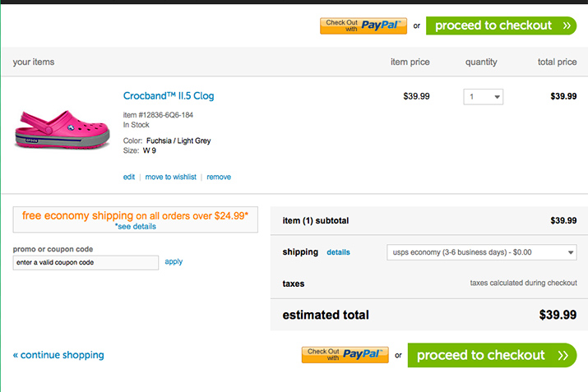Open the Crocband II.5 Clog product link
The image size is (588, 392).
(x=169, y=96)
